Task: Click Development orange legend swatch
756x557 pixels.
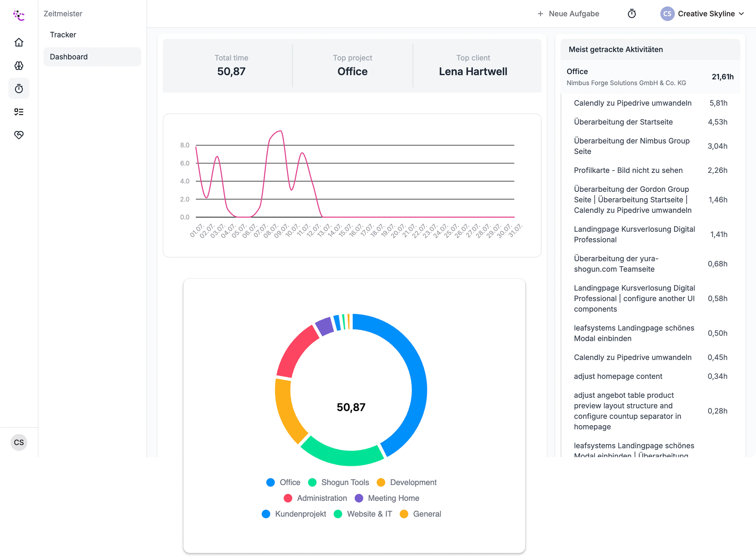Action: [x=381, y=483]
